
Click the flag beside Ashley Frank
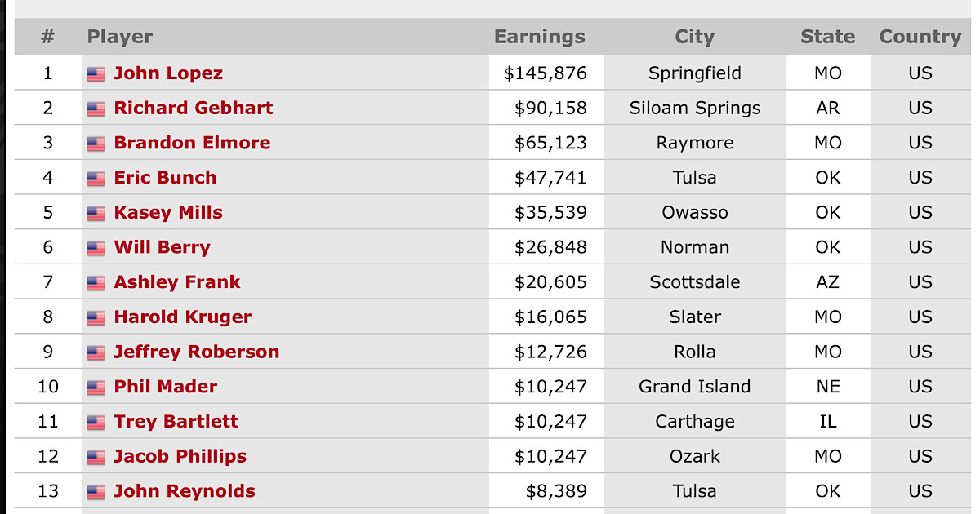[x=96, y=283]
